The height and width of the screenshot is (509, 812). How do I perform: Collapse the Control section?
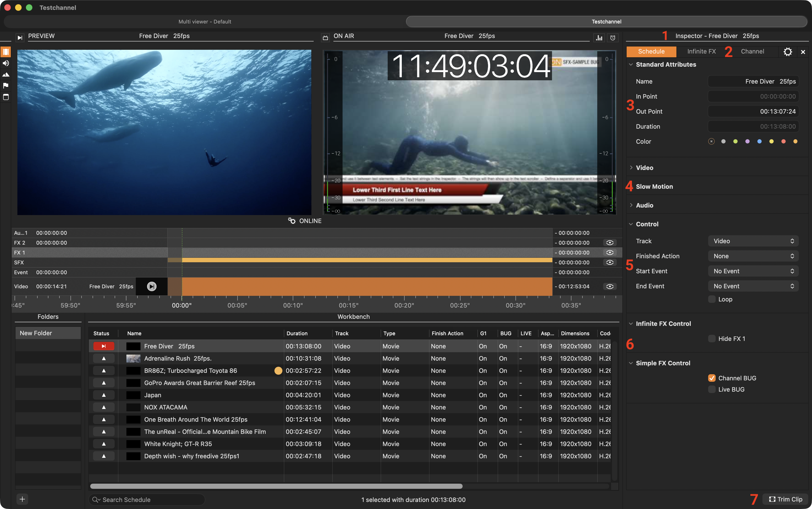tap(631, 224)
